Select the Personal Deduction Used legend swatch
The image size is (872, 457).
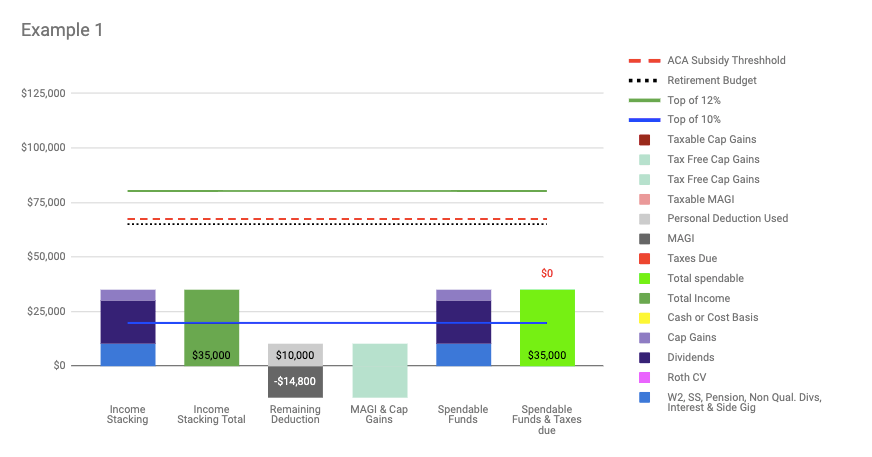(x=645, y=219)
